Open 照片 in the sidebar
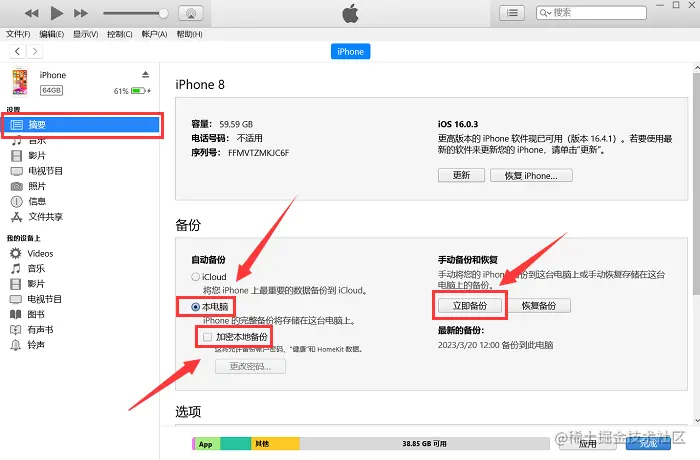 click(37, 186)
